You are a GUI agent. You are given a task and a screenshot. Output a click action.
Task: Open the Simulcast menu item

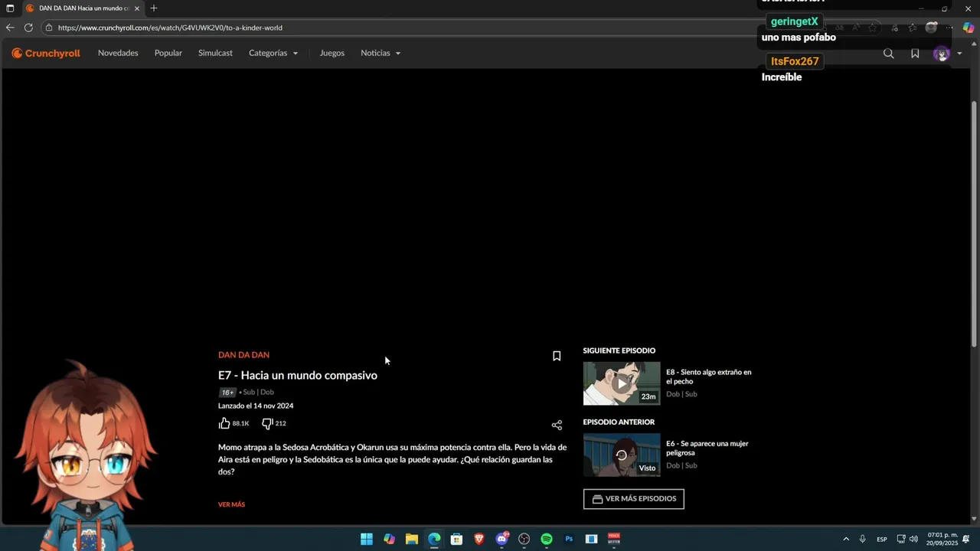[215, 53]
